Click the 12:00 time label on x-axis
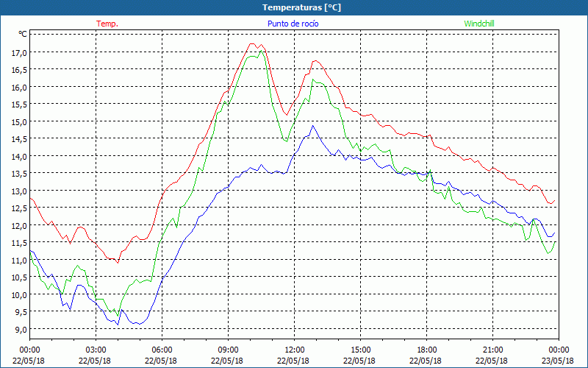The height and width of the screenshot is (368, 588). 295,350
